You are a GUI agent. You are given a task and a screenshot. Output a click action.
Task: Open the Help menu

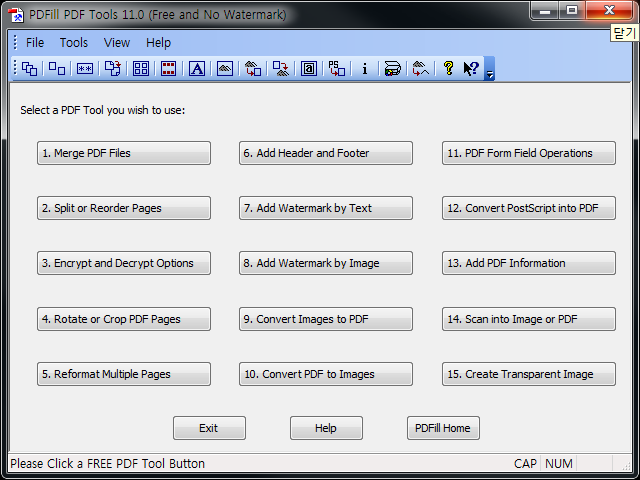[158, 43]
